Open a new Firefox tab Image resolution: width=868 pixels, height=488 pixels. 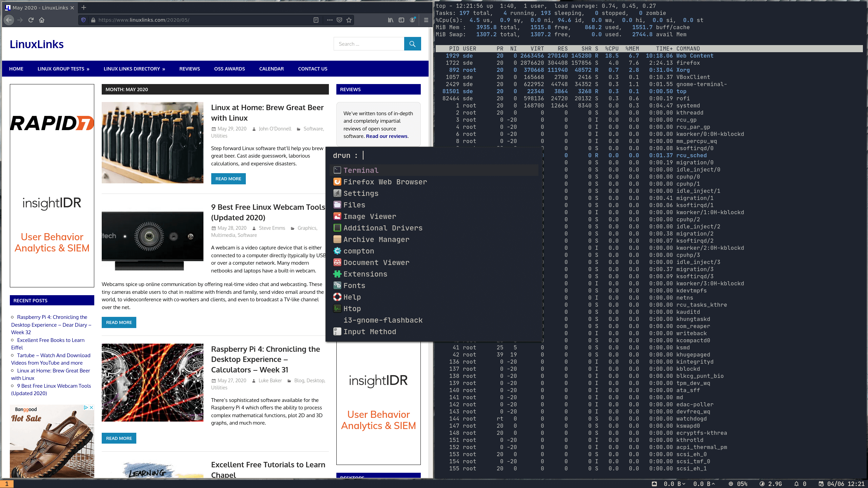point(84,7)
